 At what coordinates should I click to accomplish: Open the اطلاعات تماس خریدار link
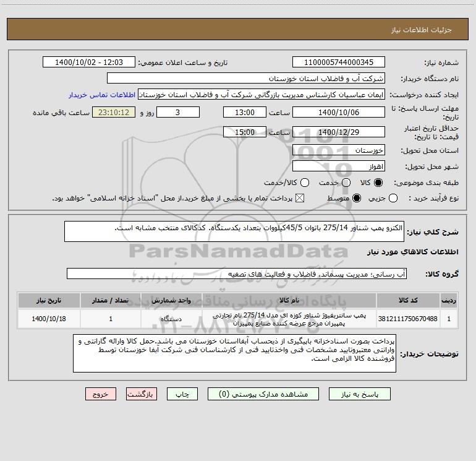pos(102,95)
